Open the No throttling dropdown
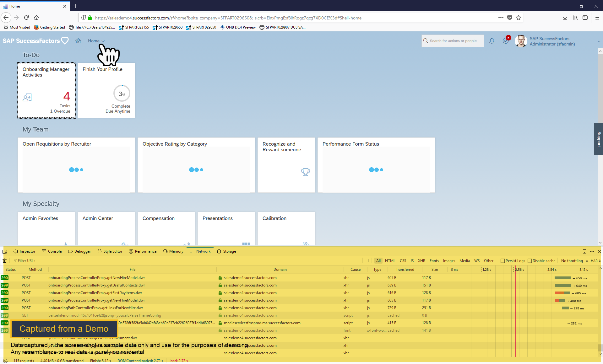Viewport: 603px width, 364px height. pyautogui.click(x=574, y=261)
